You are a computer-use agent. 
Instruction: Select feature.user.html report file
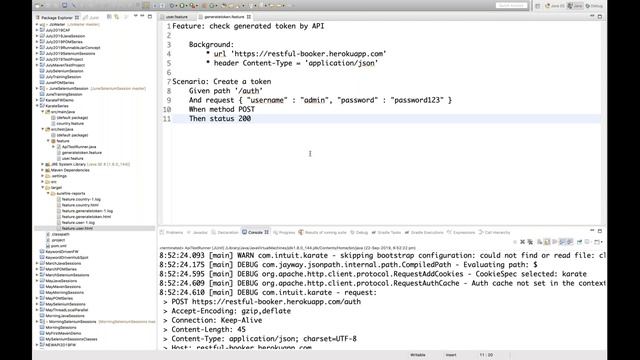pyautogui.click(x=77, y=228)
